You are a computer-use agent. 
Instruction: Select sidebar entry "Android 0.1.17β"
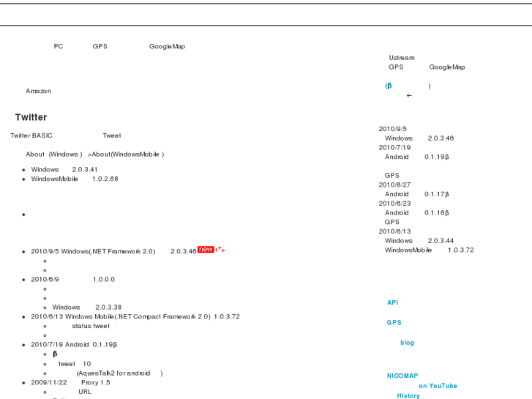point(417,194)
